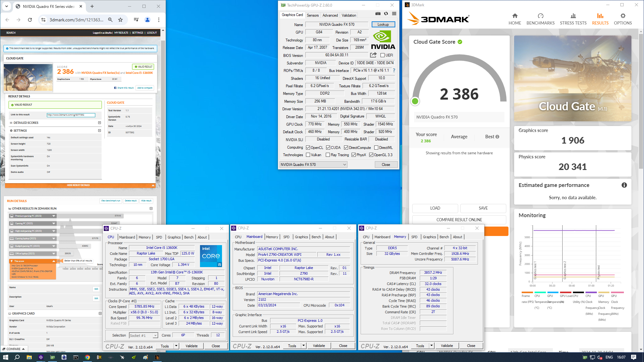The height and width of the screenshot is (362, 644).
Task: Click the red GPU Load legend swatch
Action: tap(566, 293)
